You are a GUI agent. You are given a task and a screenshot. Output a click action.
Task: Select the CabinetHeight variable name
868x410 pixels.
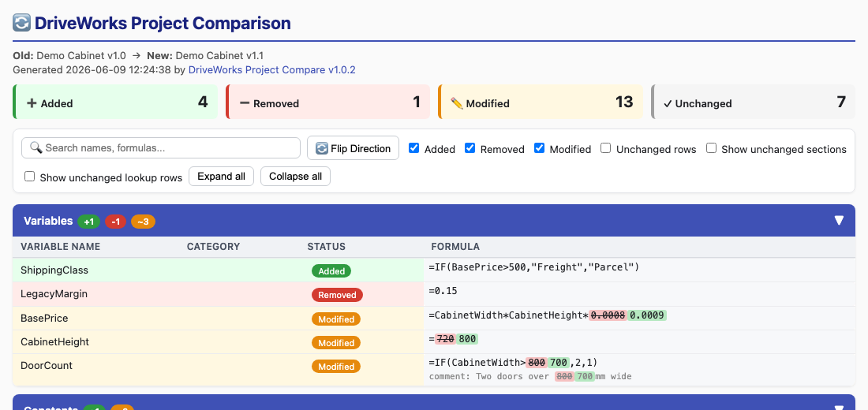pyautogui.click(x=54, y=342)
